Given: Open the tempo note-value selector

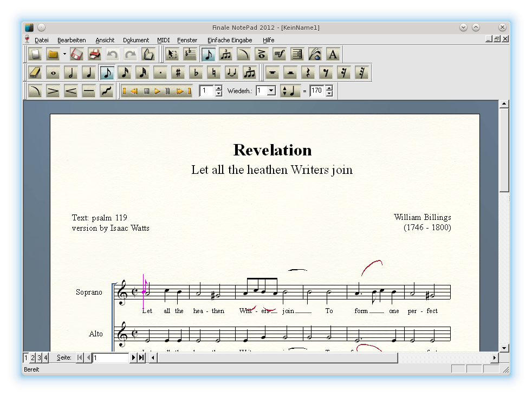Looking at the screenshot, I should click(x=290, y=90).
